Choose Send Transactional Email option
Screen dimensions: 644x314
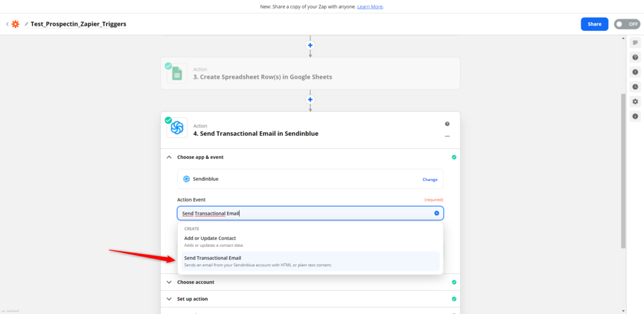click(310, 261)
